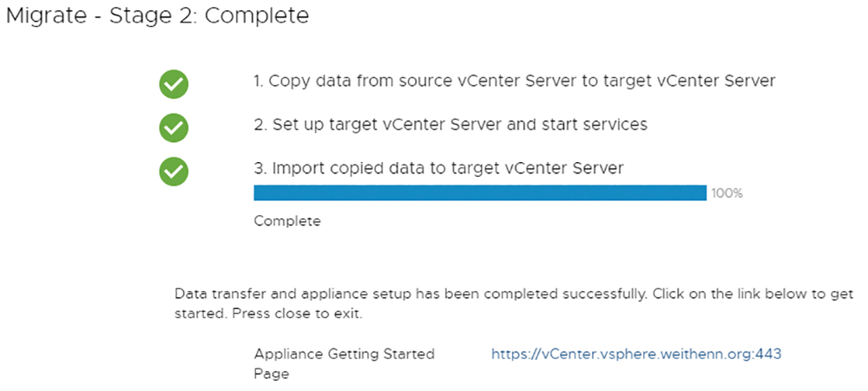Screen dimensions: 868x391
Task: Click the 'Appliance Getting Started Page' label
Action: [345, 364]
